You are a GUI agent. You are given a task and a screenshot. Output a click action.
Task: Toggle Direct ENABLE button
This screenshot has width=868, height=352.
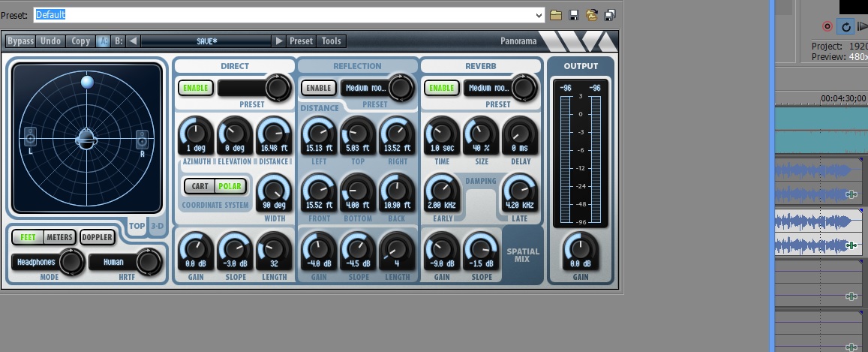pos(195,88)
